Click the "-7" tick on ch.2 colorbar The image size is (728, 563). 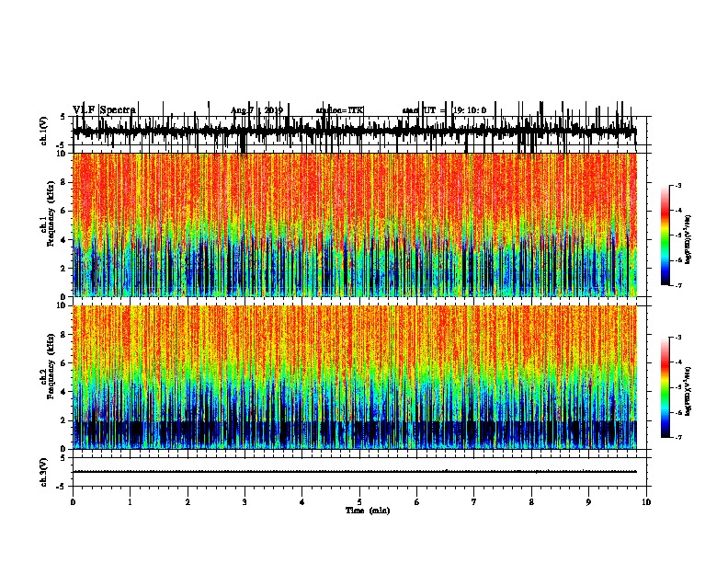(678, 437)
